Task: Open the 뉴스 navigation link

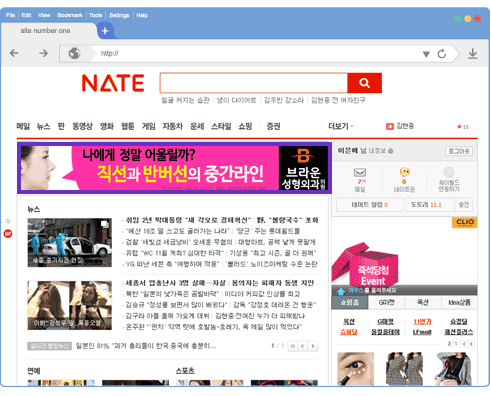Action: point(43,126)
